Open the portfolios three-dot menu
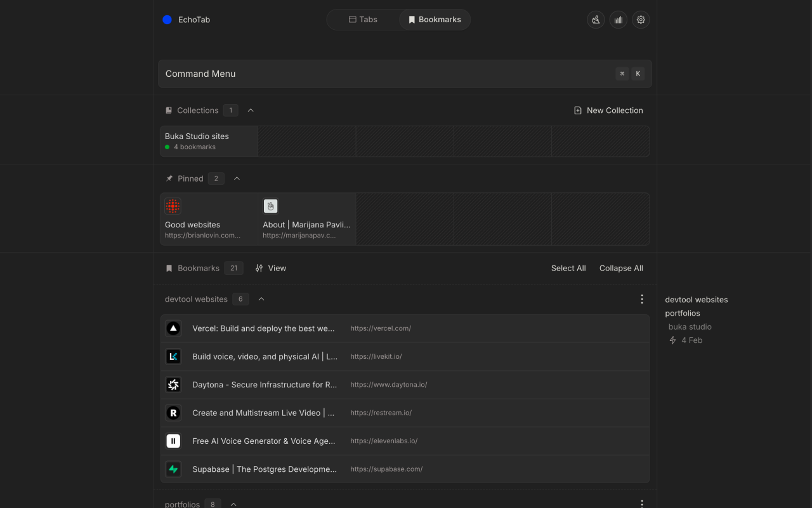 [642, 504]
